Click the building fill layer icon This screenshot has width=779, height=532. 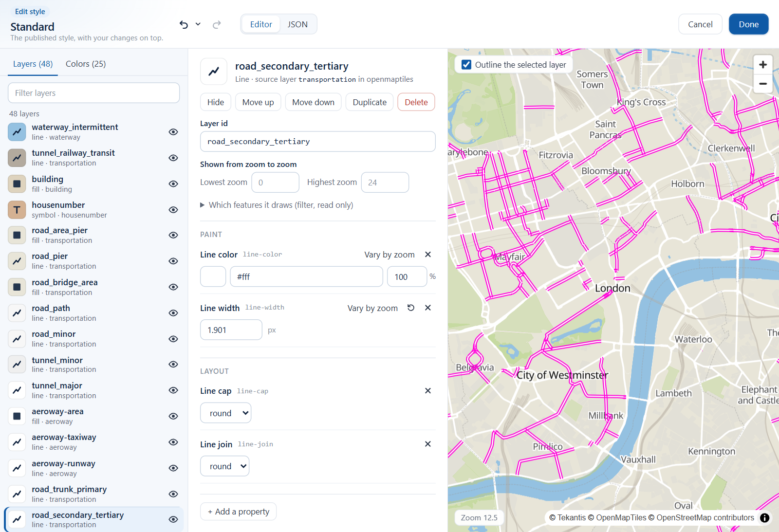[x=17, y=184]
